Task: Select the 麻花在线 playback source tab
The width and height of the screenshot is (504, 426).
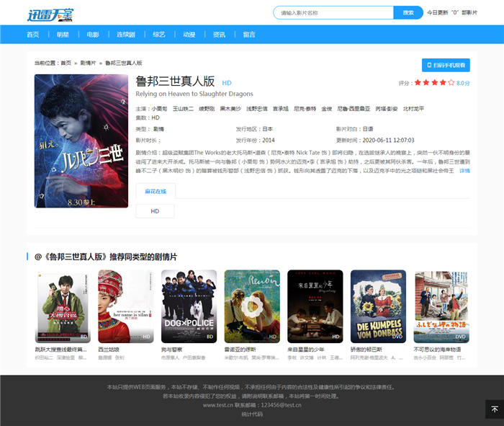Action: click(156, 191)
